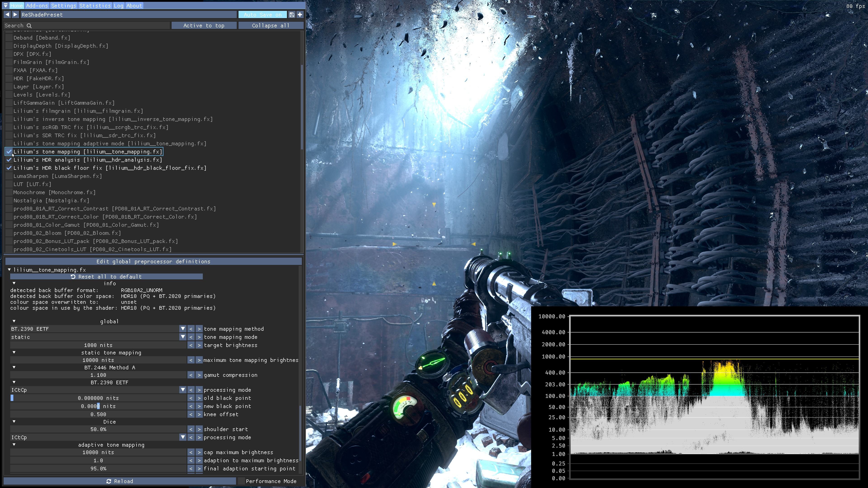Uncheck Lilium's HDR black floor fix
868x488 pixels.
9,168
